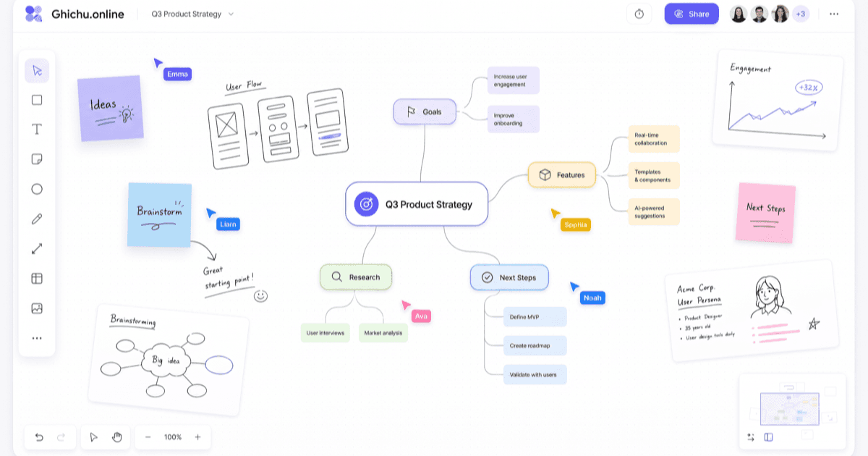Select the Text tool
Image resolution: width=868 pixels, height=456 pixels.
click(37, 130)
